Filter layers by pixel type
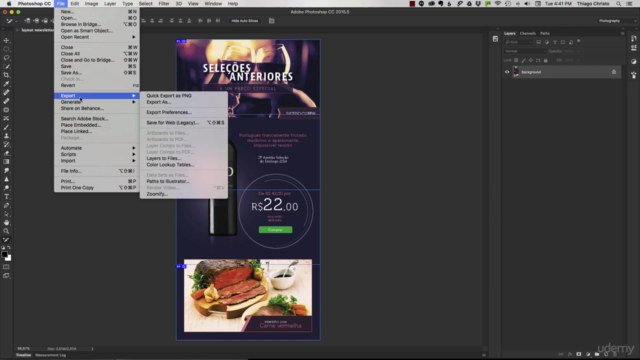This screenshot has width=640, height=360. (538, 42)
